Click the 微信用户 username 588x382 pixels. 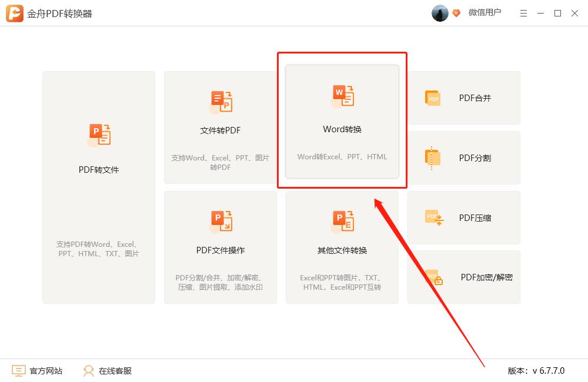[485, 12]
